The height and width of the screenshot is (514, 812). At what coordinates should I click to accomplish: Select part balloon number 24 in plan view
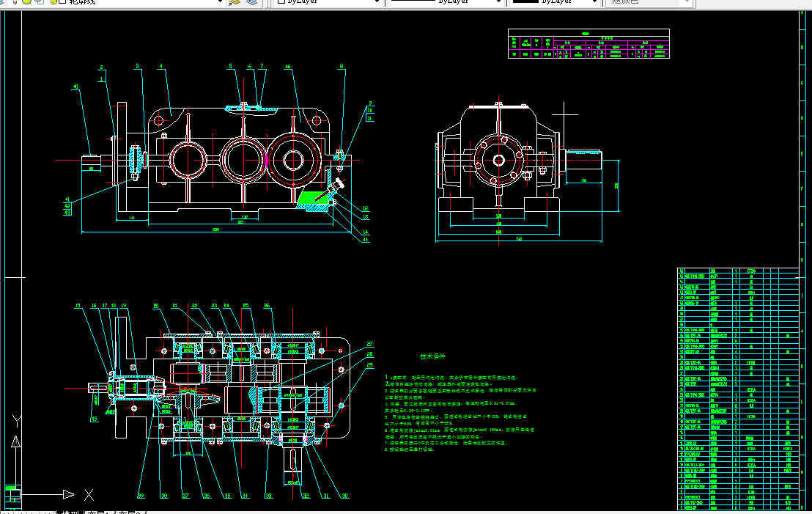tap(226, 306)
